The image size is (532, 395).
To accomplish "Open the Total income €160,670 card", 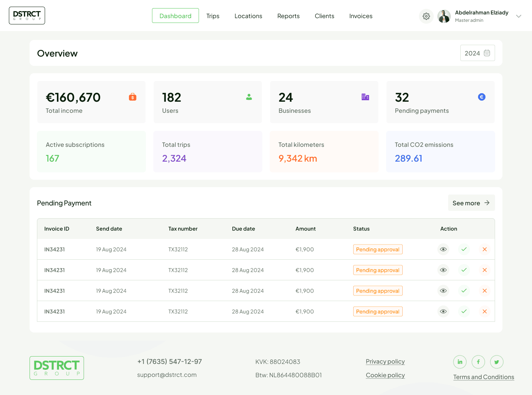I will point(92,102).
